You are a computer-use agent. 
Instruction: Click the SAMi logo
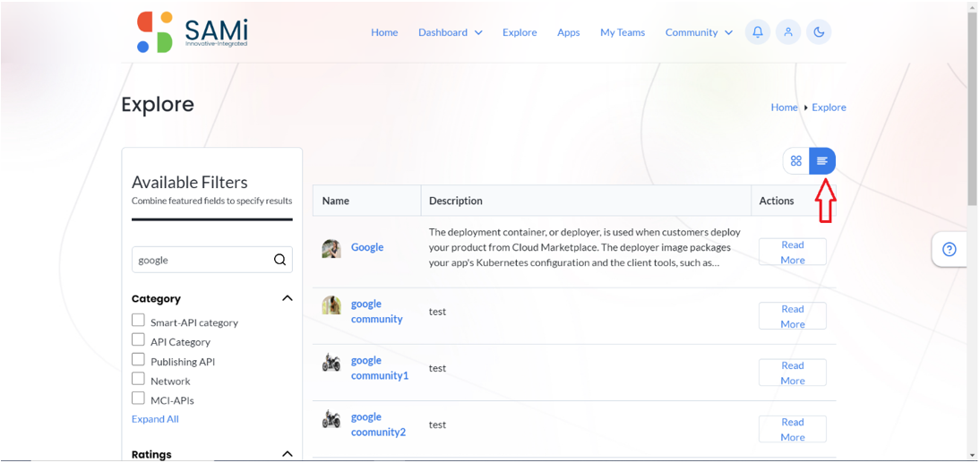click(192, 32)
